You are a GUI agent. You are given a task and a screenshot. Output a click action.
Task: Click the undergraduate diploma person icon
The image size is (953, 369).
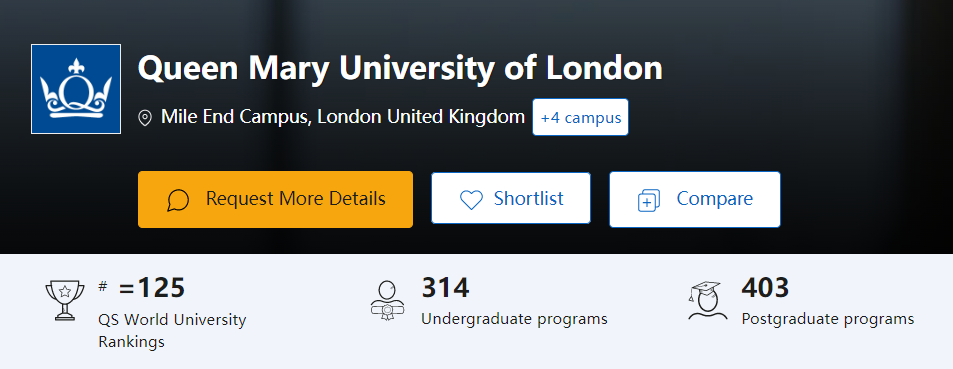387,300
